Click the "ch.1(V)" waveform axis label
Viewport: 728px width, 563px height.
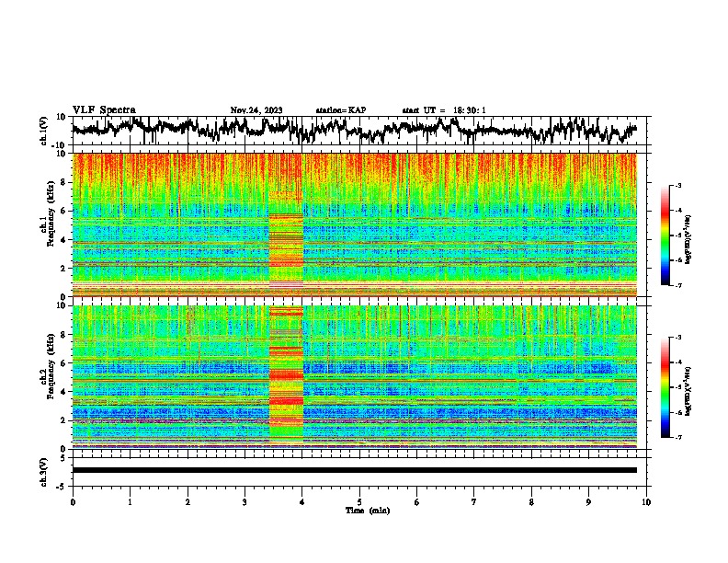44,131
